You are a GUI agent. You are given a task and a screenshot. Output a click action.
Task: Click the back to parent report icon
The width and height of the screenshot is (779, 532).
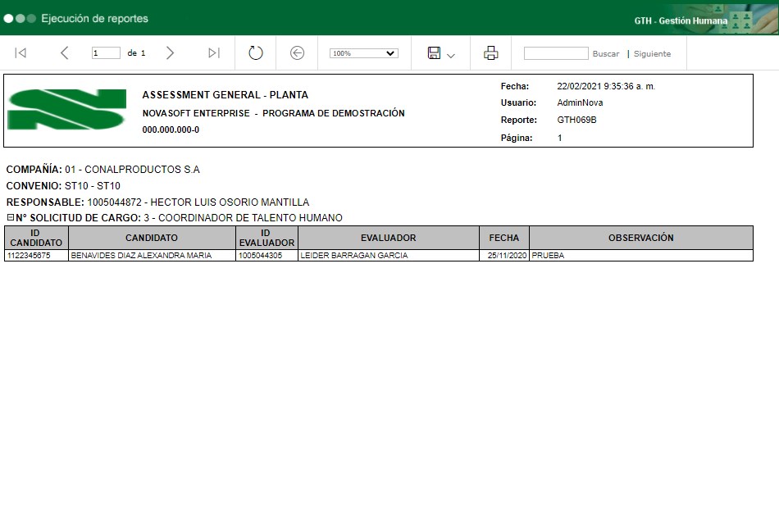pos(298,53)
